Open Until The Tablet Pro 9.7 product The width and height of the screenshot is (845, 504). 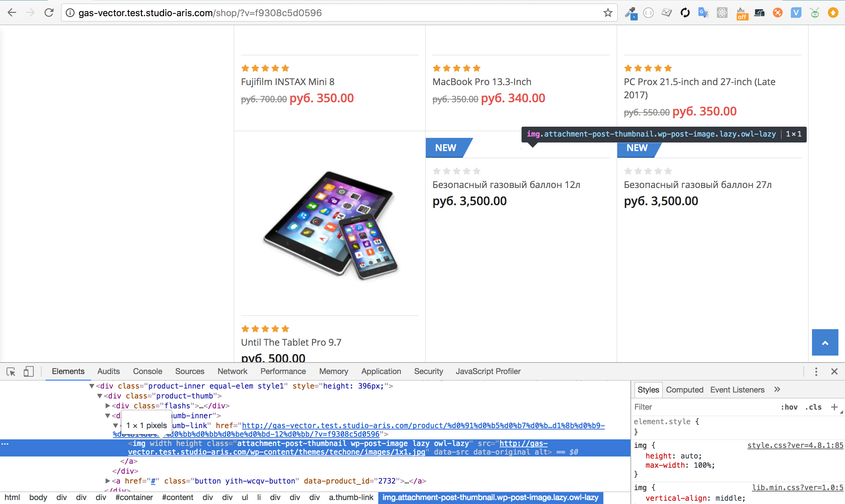coord(291,342)
